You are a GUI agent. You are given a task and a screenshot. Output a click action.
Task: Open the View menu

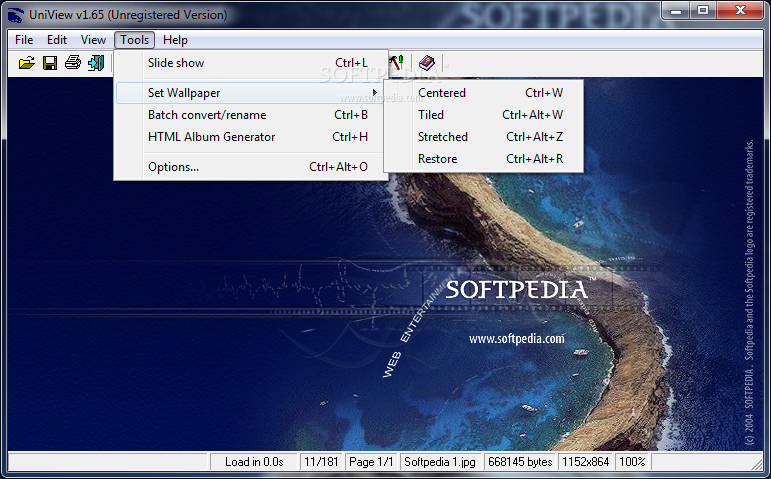pyautogui.click(x=93, y=40)
